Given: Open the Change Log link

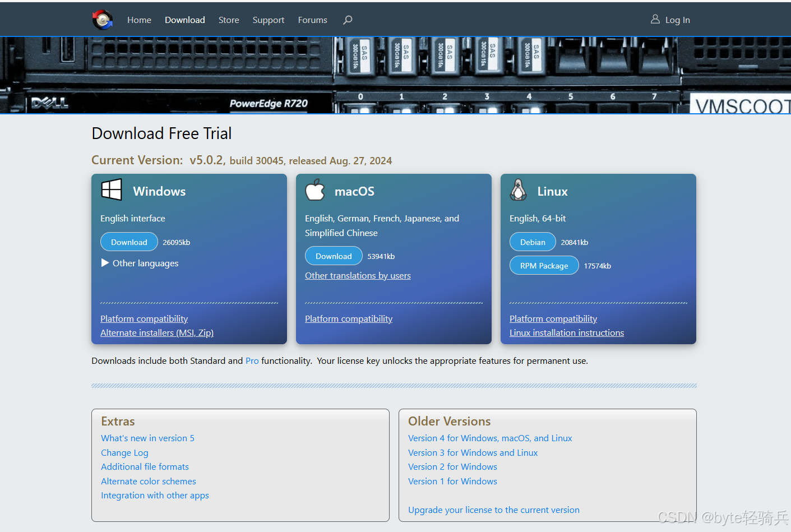Looking at the screenshot, I should (x=124, y=453).
